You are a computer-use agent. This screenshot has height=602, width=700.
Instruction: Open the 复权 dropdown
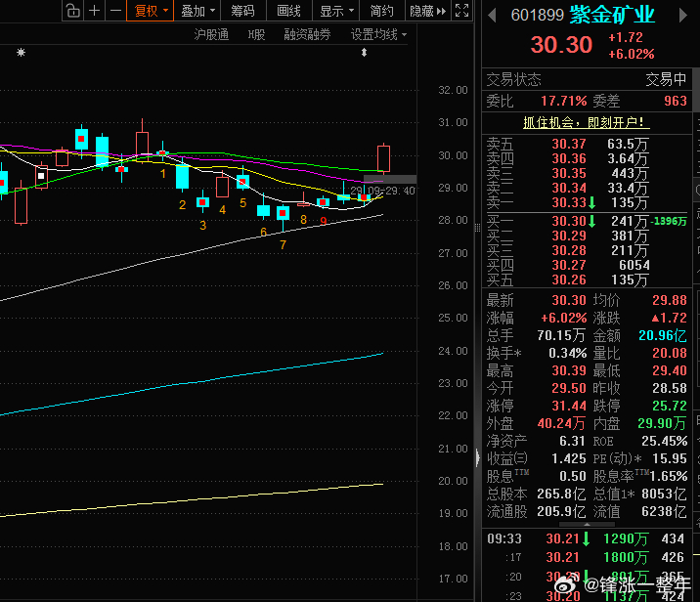(x=151, y=11)
